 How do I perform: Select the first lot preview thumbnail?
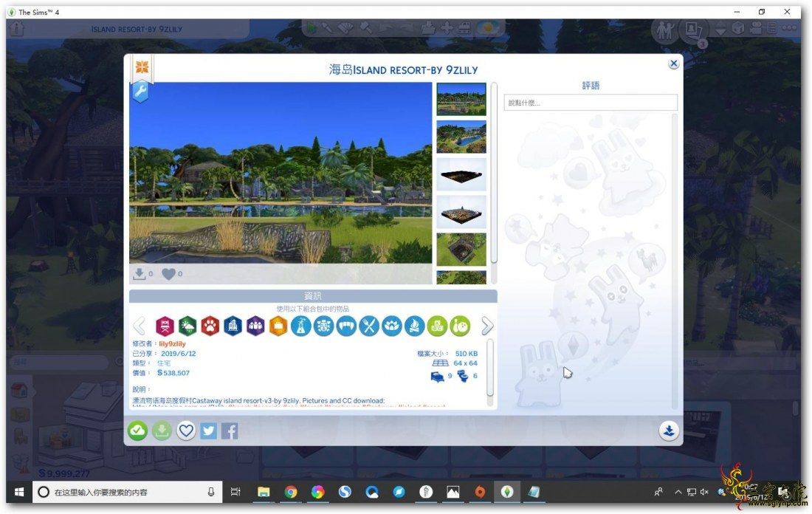point(461,99)
